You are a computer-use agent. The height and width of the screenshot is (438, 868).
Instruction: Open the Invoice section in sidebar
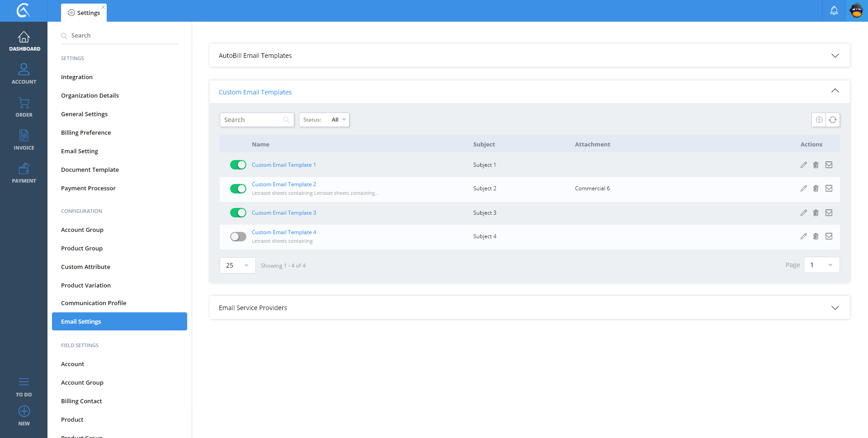click(x=24, y=140)
